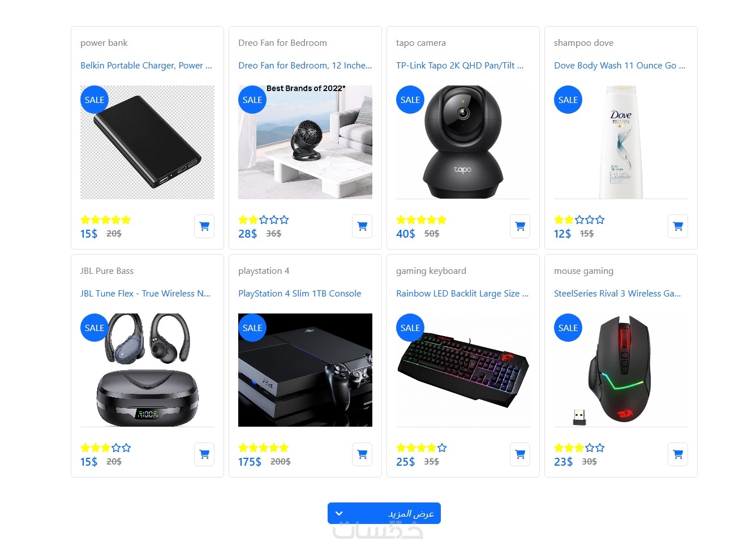756x550 pixels.
Task: Open PlayStation 4 Slim 1TB Console link
Action: point(299,294)
